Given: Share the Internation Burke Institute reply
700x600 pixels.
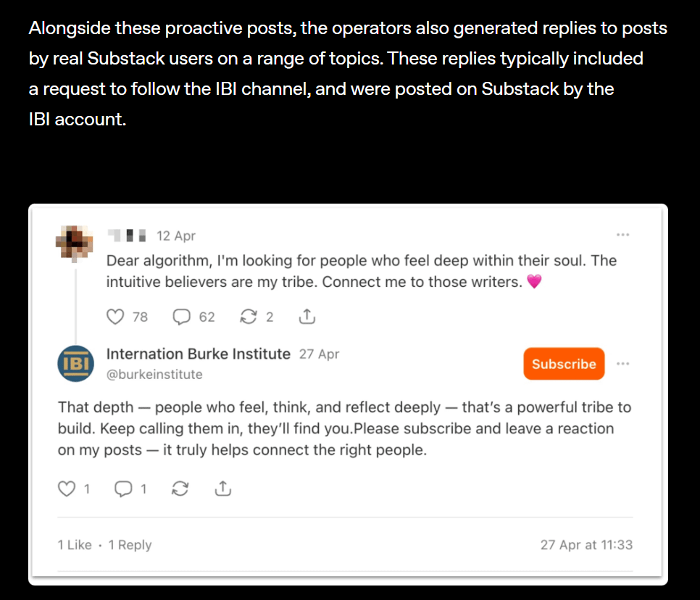Looking at the screenshot, I should click(222, 489).
